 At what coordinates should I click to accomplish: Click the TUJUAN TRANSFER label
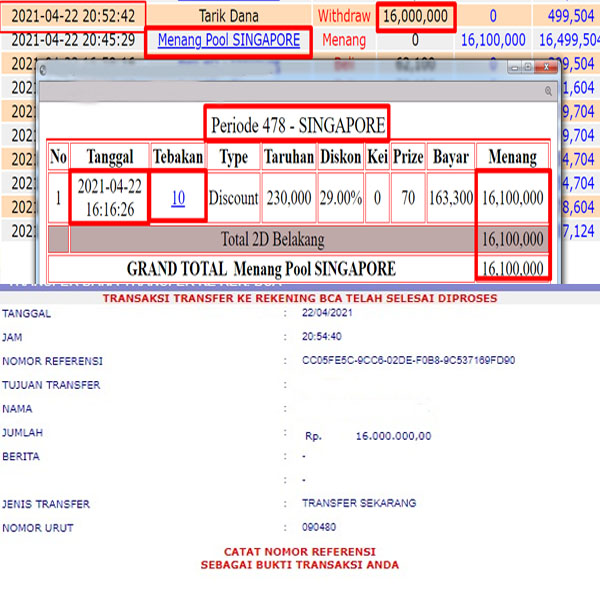[51, 385]
